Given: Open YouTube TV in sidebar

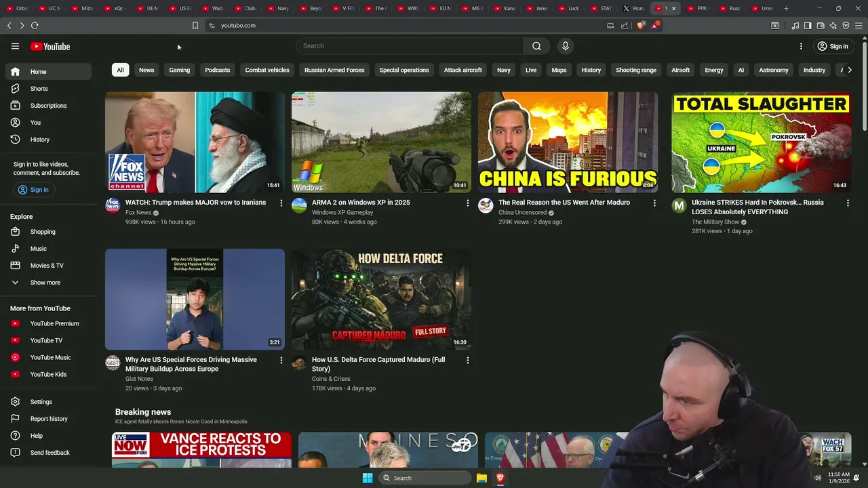Looking at the screenshot, I should point(48,340).
